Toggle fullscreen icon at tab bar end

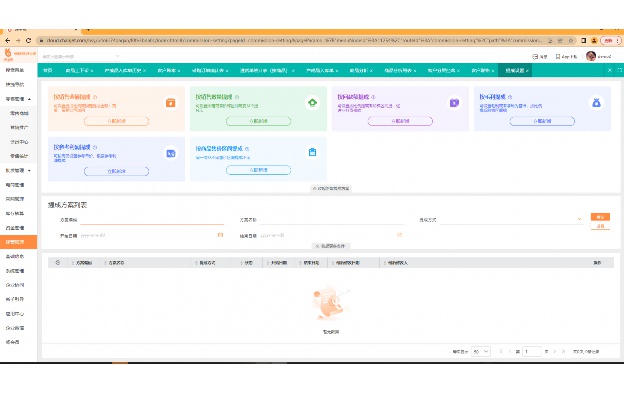[620, 70]
